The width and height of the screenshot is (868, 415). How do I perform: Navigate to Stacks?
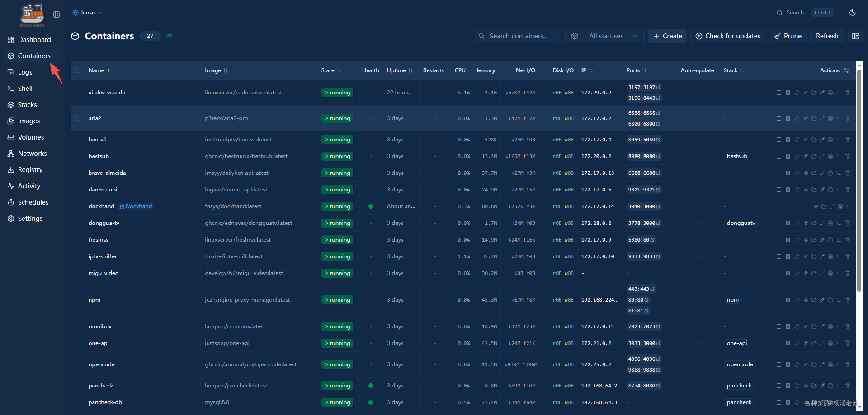pyautogui.click(x=33, y=105)
